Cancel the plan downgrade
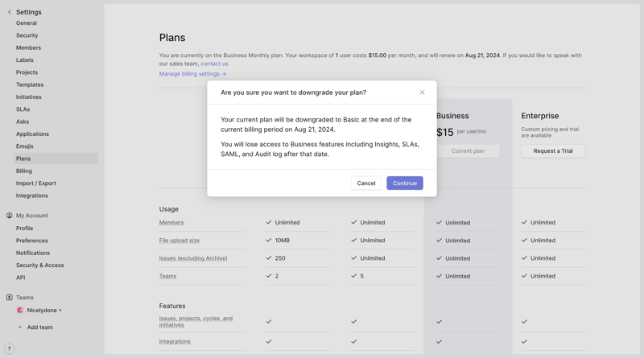The width and height of the screenshot is (644, 358). [x=366, y=183]
